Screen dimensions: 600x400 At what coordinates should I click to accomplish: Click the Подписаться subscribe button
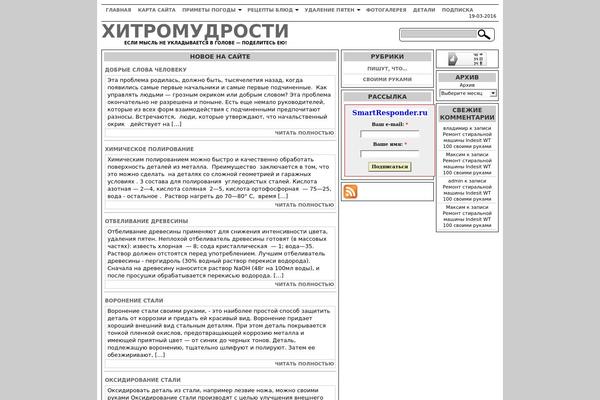tap(390, 167)
